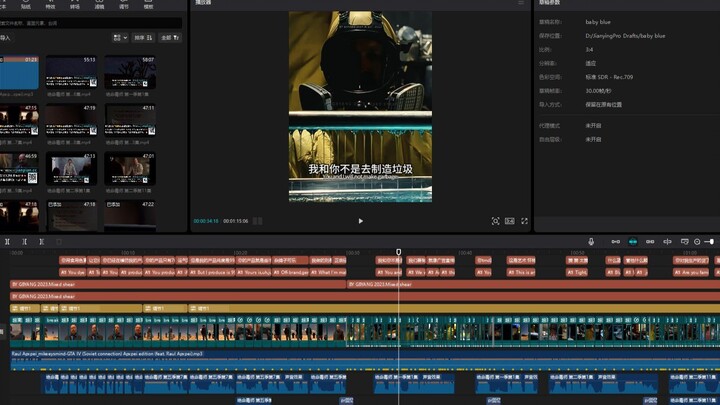Click the draft name value baby blue
This screenshot has width=720, height=405.
598,22
